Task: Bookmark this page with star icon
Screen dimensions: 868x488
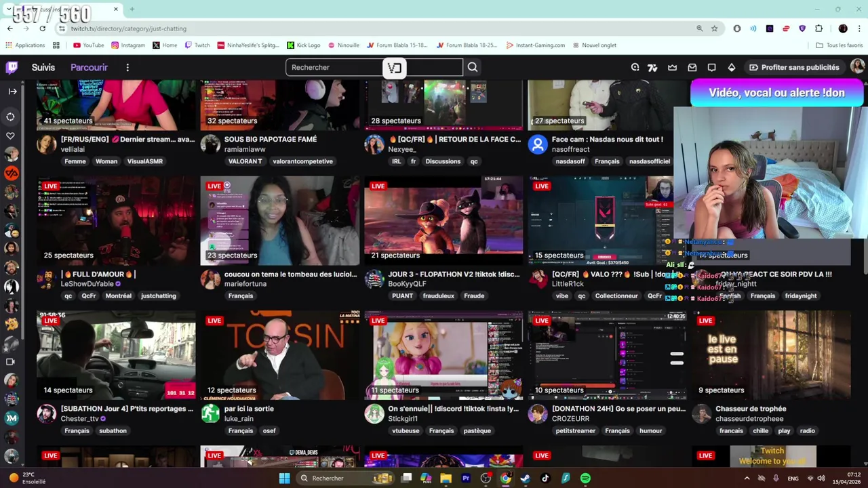Action: tap(714, 28)
